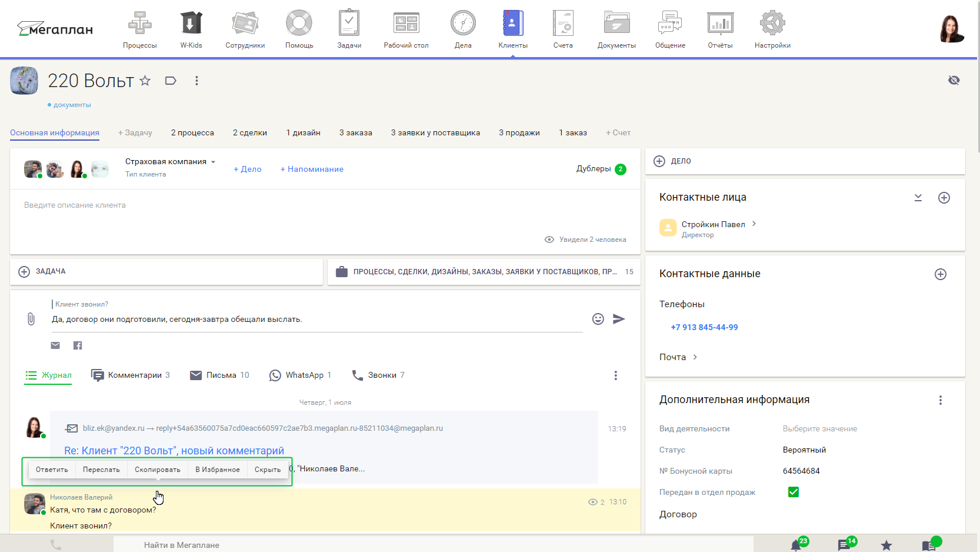Open the three-dot menu beside client title

196,81
